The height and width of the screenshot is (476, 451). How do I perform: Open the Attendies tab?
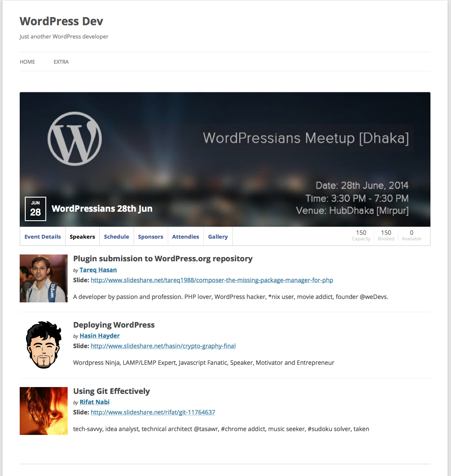tap(186, 237)
